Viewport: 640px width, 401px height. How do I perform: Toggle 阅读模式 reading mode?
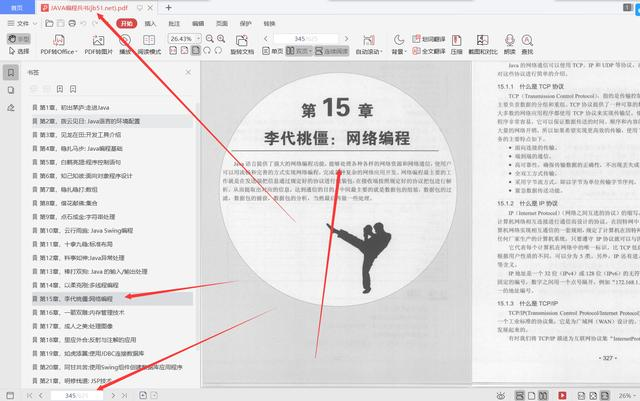coord(149,45)
